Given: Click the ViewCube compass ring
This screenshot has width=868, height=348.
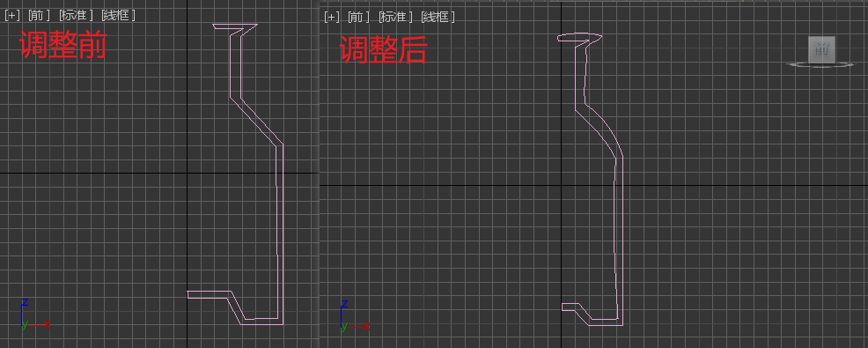Looking at the screenshot, I should click(x=821, y=65).
